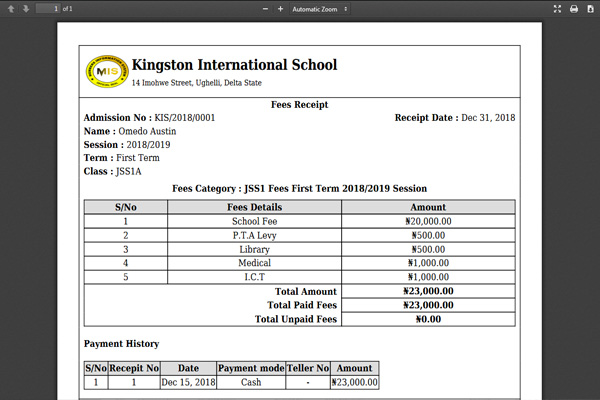Click the receipt date Dec 31, 2018
The image size is (600, 400).
pos(487,118)
